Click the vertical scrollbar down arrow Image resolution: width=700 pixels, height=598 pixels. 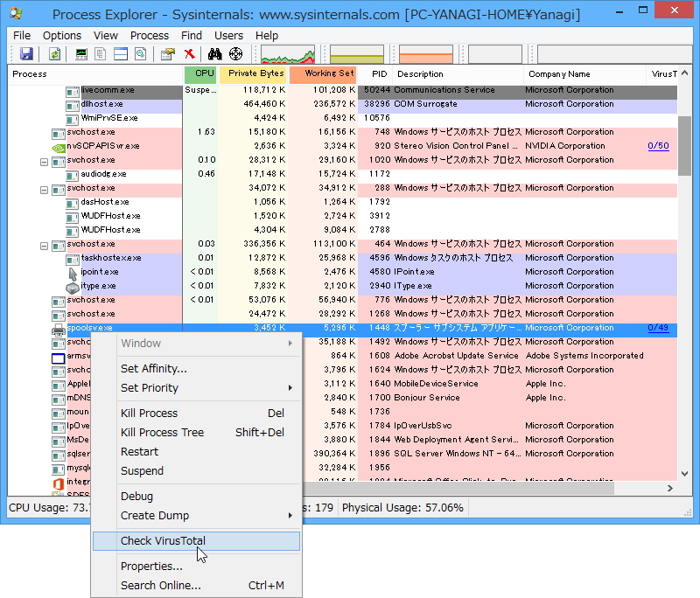pyautogui.click(x=685, y=473)
